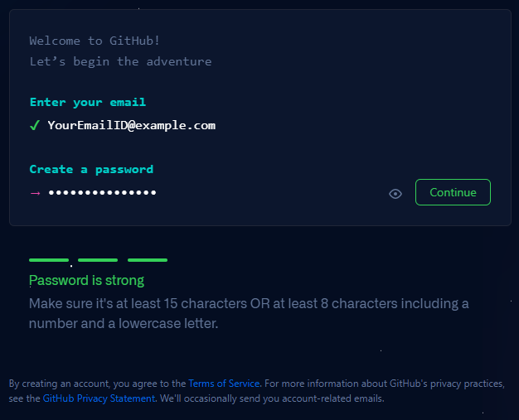Click the password requirements hint text

click(x=249, y=313)
